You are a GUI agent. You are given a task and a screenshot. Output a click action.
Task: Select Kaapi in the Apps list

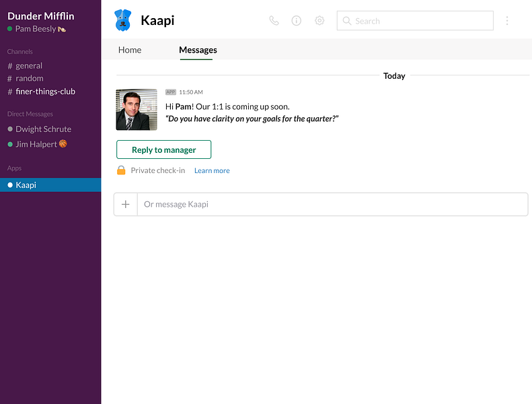[x=50, y=185]
